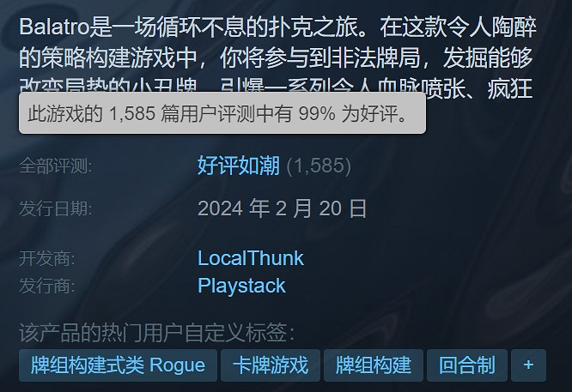Click the 99% figure in the tooltip
572x392 pixels.
(x=317, y=114)
